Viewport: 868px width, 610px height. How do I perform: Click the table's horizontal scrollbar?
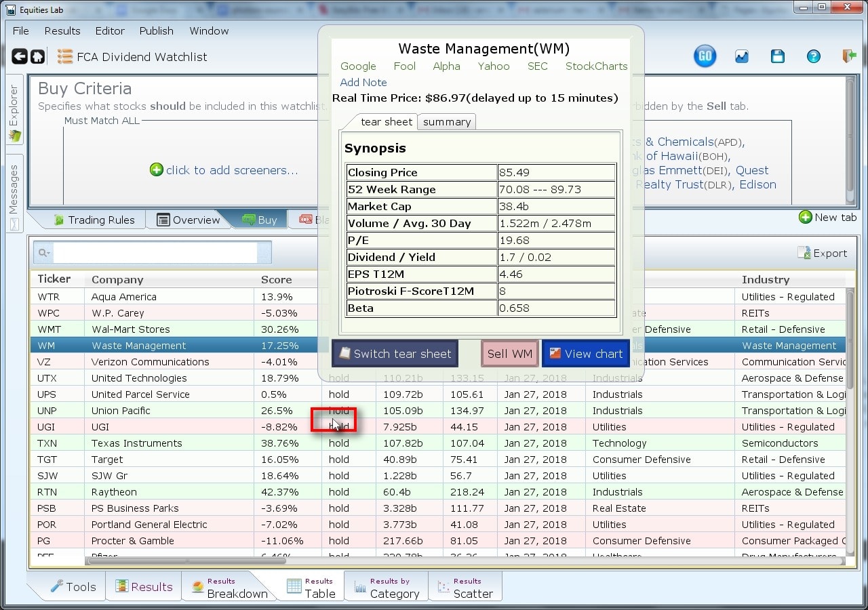(x=186, y=561)
